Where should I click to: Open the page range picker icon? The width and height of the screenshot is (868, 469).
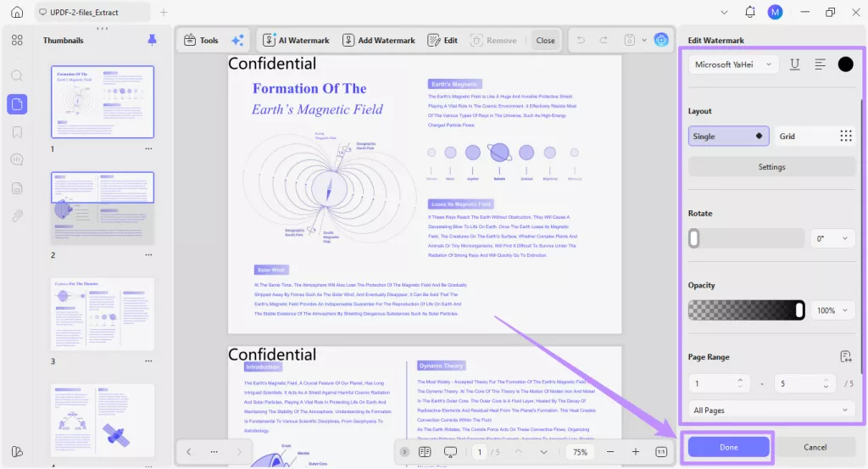pyautogui.click(x=845, y=356)
